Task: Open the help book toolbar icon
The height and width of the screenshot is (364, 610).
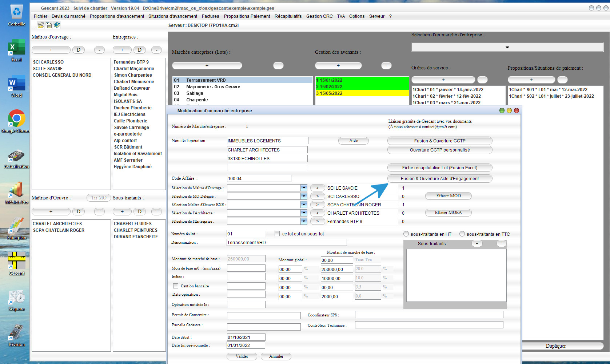Action: (57, 25)
